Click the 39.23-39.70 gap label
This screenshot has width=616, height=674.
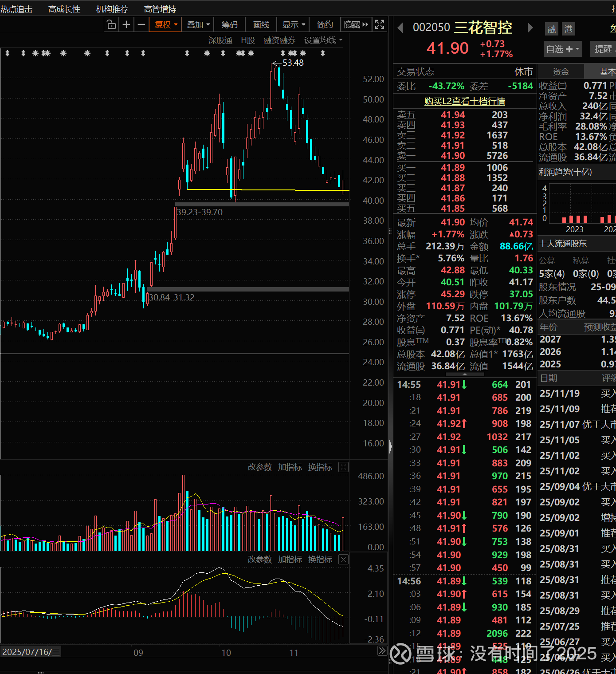coord(200,212)
